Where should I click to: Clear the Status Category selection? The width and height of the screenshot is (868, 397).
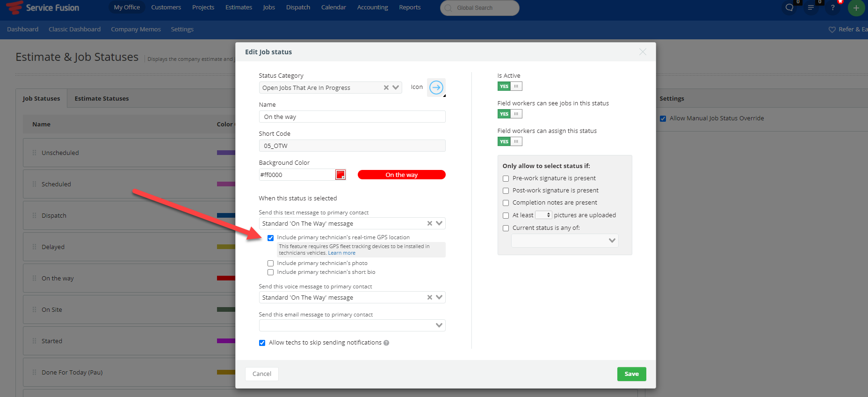point(386,88)
